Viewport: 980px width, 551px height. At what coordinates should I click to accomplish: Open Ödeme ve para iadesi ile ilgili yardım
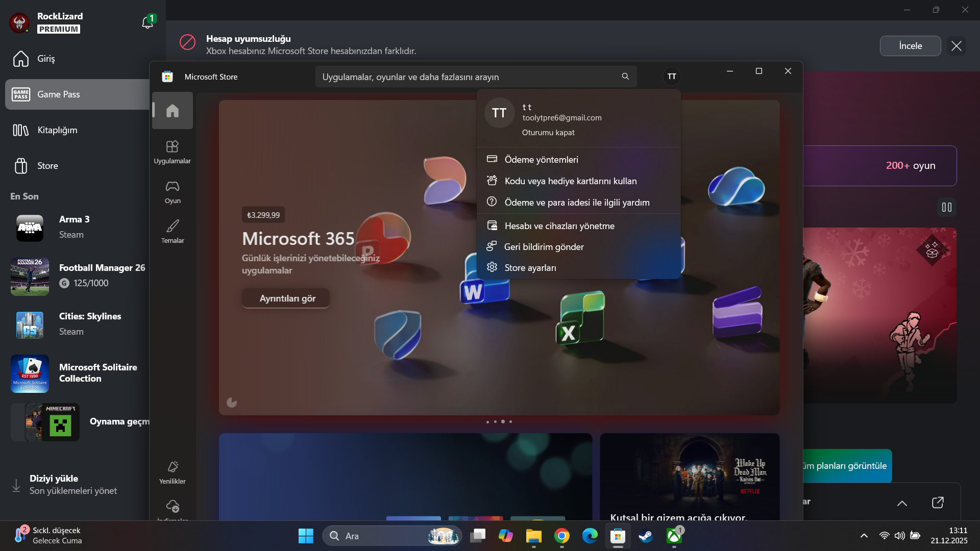coord(579,203)
